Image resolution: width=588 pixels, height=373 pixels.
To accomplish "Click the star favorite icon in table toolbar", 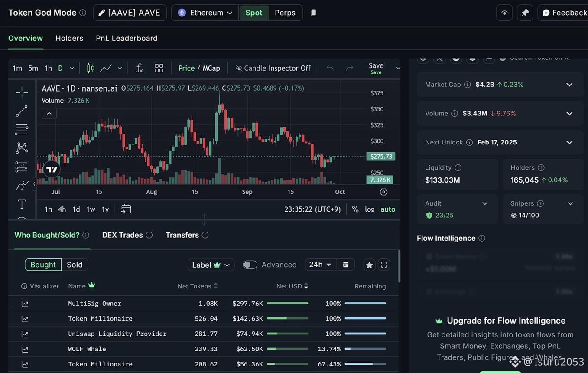I will point(369,265).
